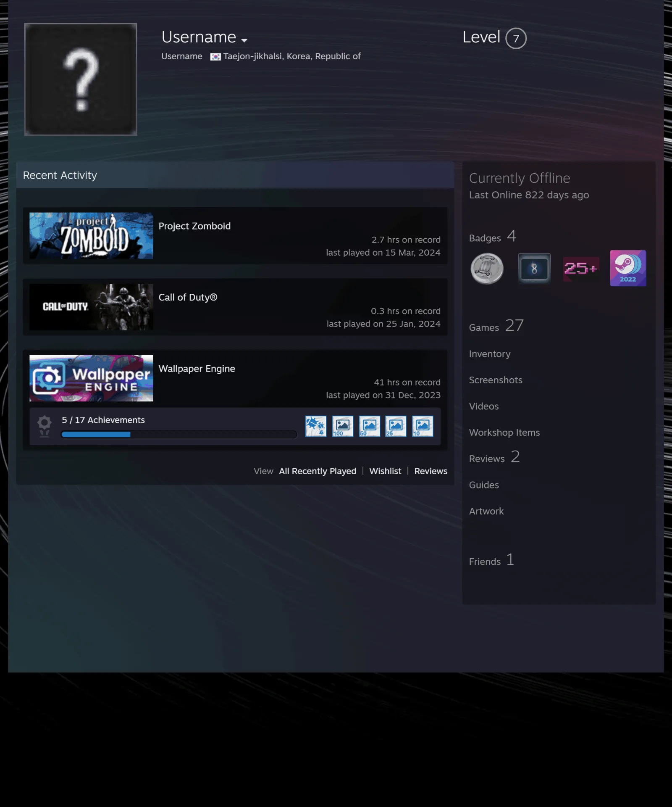Open the Artwork page
The width and height of the screenshot is (672, 807).
coord(486,511)
